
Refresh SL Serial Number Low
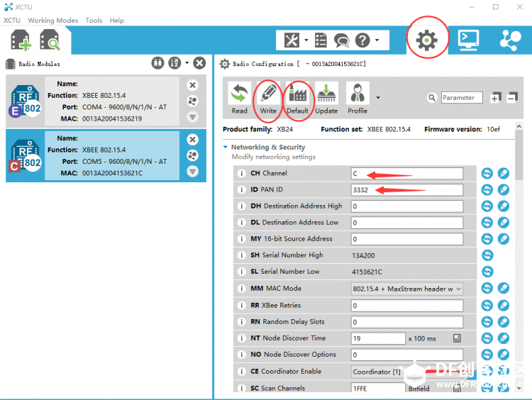[487, 272]
